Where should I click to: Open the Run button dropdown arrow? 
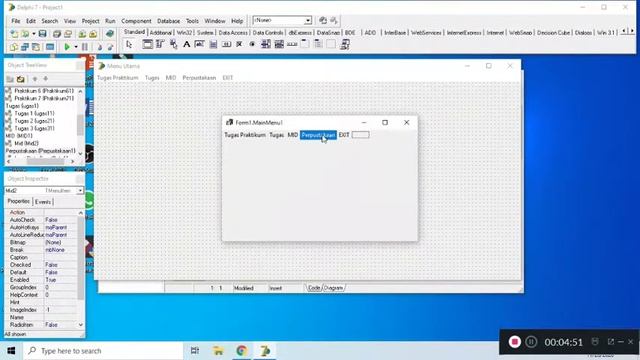tap(76, 47)
